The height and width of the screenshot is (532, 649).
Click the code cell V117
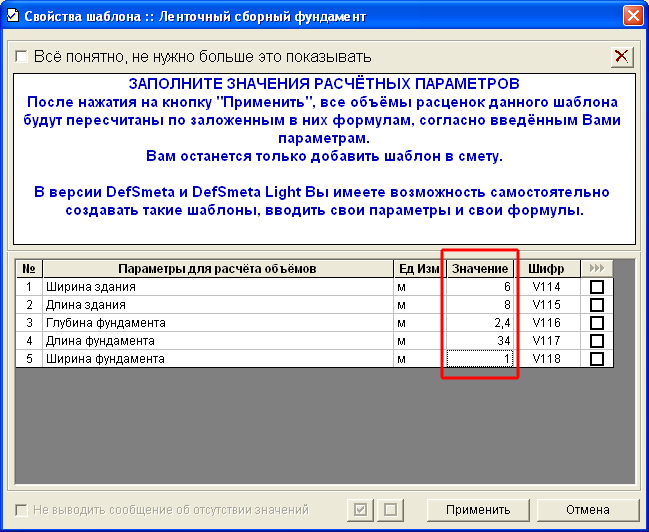pos(546,341)
